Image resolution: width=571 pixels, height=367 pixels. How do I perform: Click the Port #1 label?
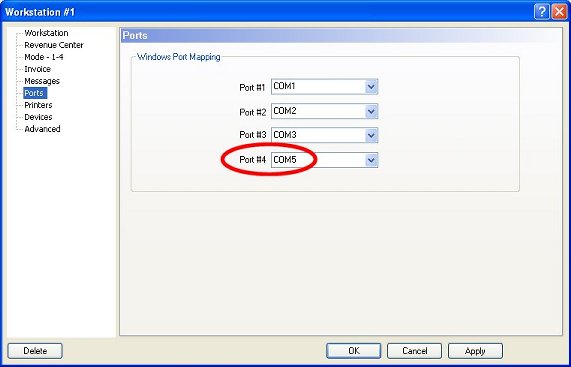[252, 87]
